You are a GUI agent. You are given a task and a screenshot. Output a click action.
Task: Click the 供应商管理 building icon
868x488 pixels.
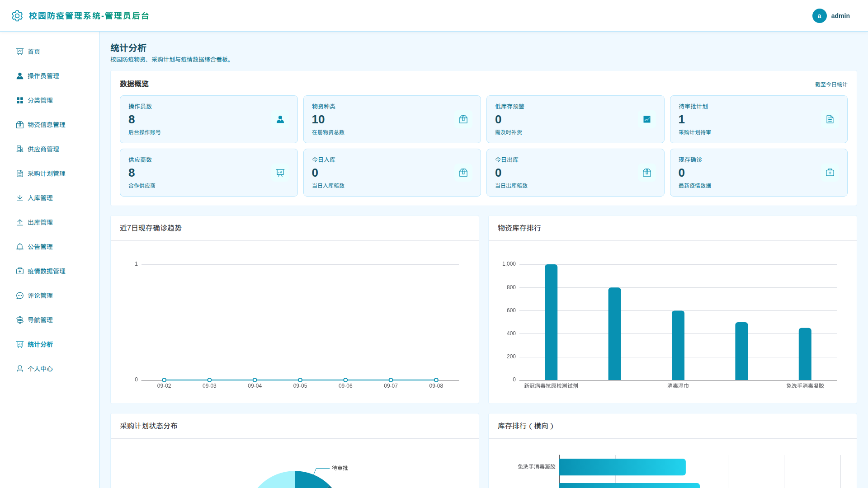point(20,149)
